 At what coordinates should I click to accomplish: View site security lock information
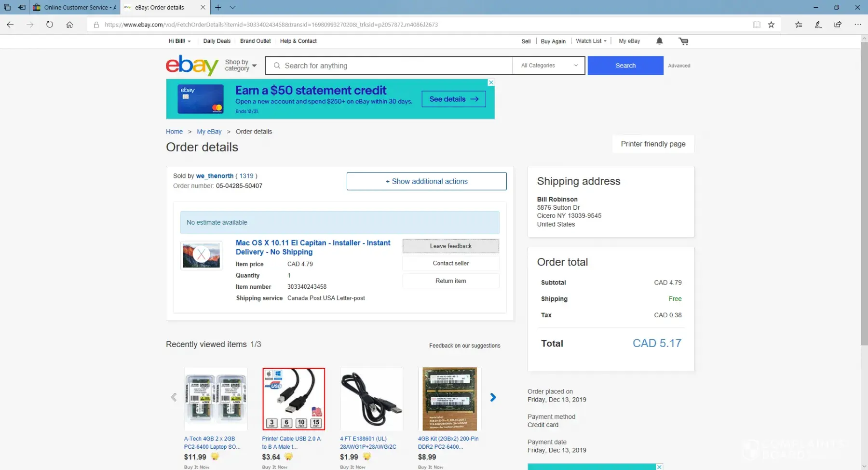click(96, 25)
